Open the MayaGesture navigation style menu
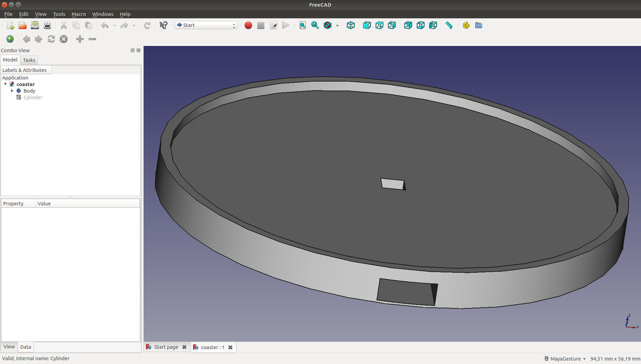 tap(565, 359)
